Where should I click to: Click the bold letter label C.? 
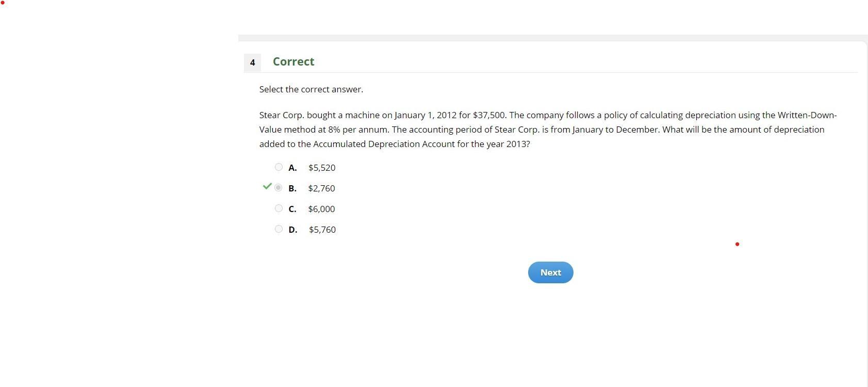[x=292, y=209]
